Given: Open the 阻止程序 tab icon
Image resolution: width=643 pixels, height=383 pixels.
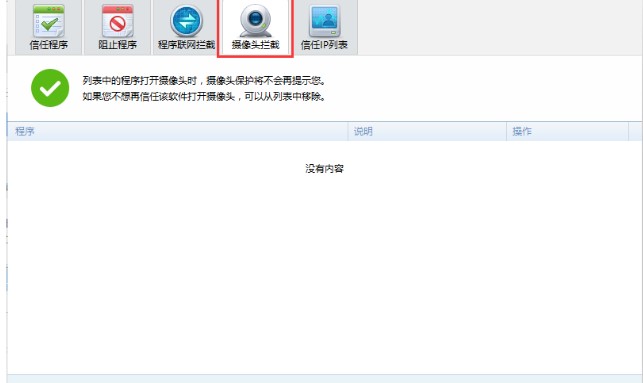Looking at the screenshot, I should pos(117,21).
